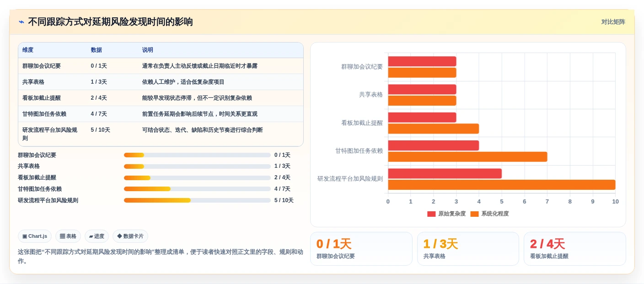The height and width of the screenshot is (284, 644).
Task: Click the red chart bar for 看板加截止提醒
Action: [422, 118]
